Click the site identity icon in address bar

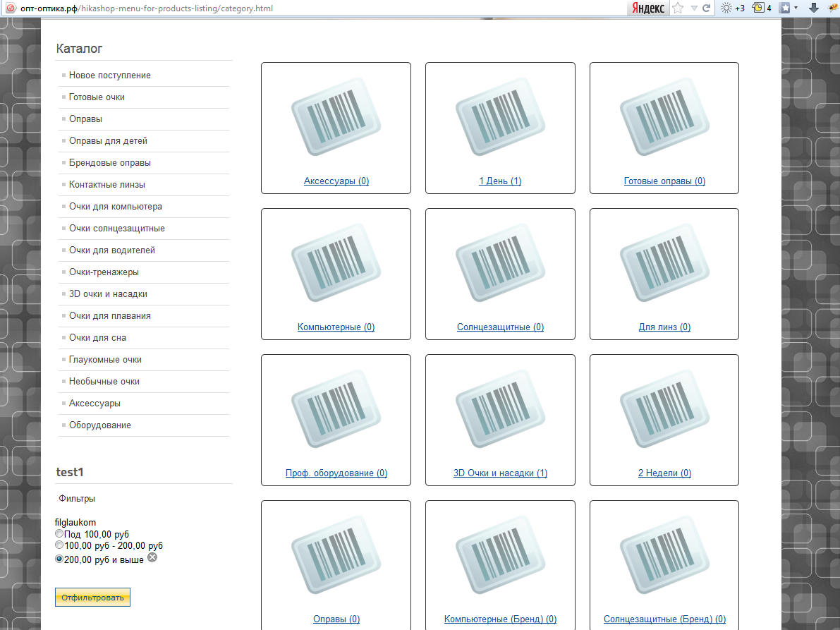(x=10, y=8)
